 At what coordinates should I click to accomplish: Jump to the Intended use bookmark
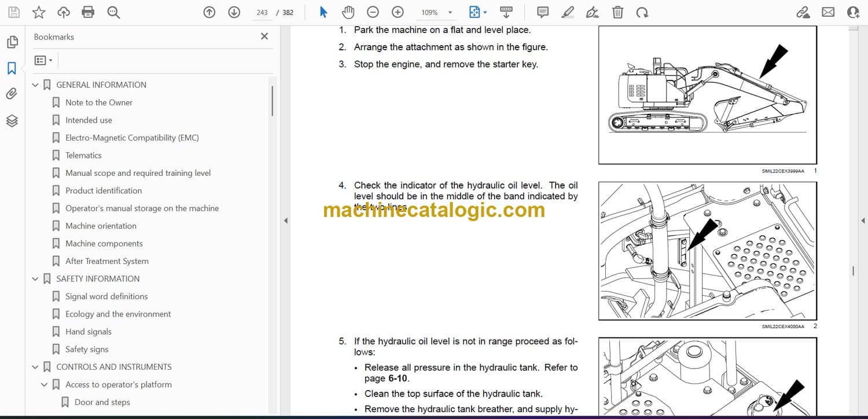[x=89, y=120]
